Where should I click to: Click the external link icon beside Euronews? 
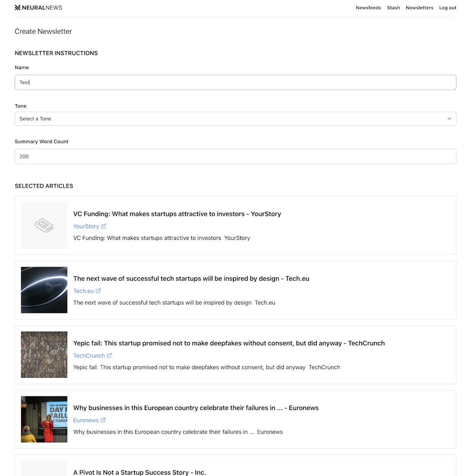[103, 420]
